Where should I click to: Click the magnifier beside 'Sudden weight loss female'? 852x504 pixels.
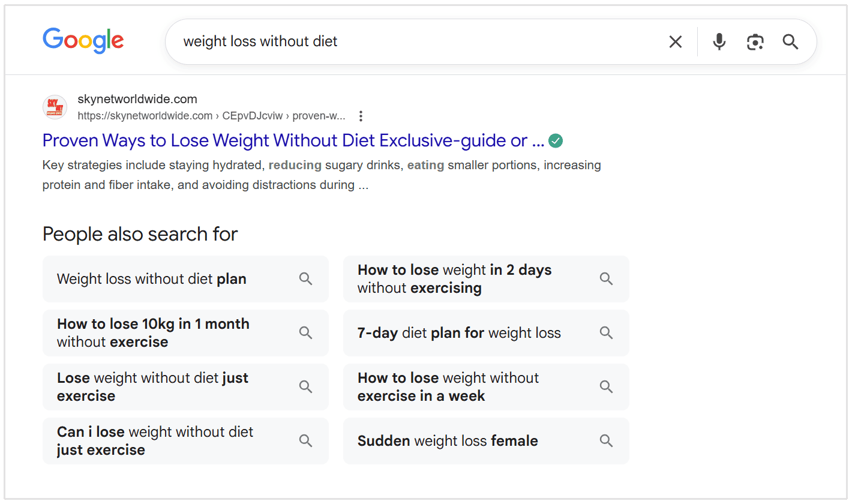click(x=606, y=440)
